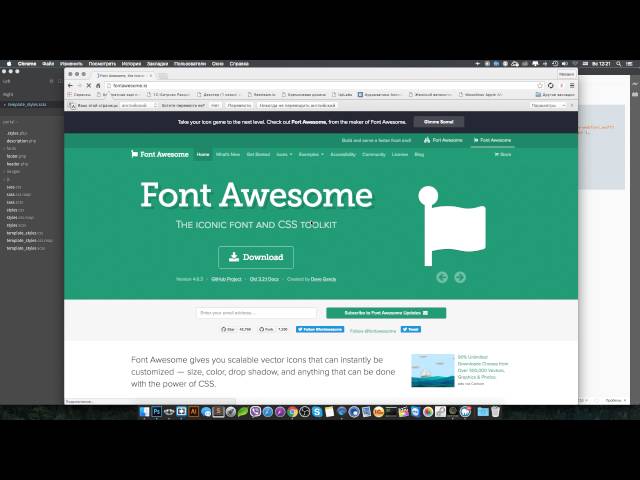
Task: Open the Chrome home page icon
Action: tap(98, 86)
